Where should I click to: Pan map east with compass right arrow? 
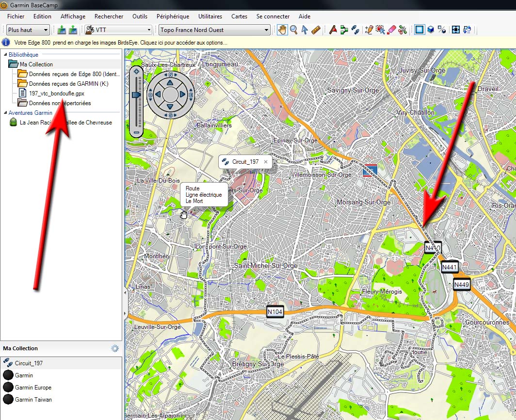pos(182,94)
